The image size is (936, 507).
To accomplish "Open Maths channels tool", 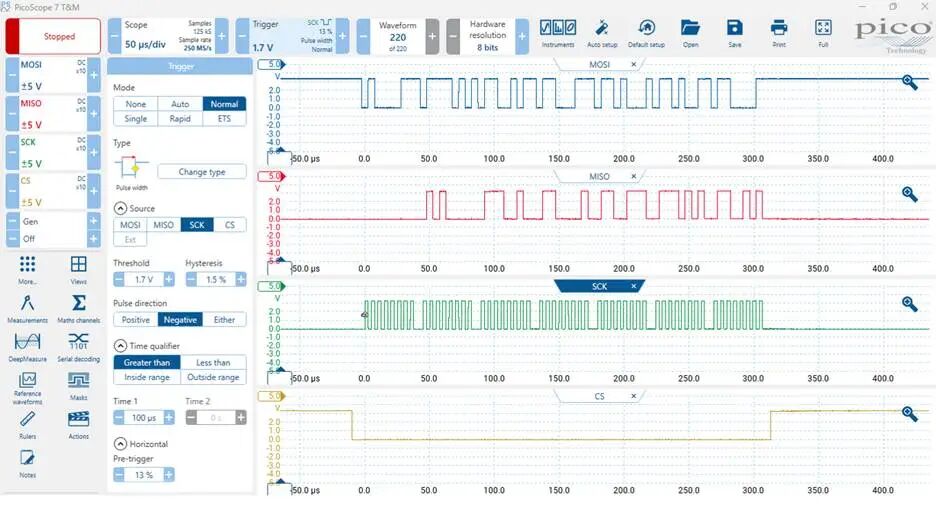I will click(x=78, y=308).
